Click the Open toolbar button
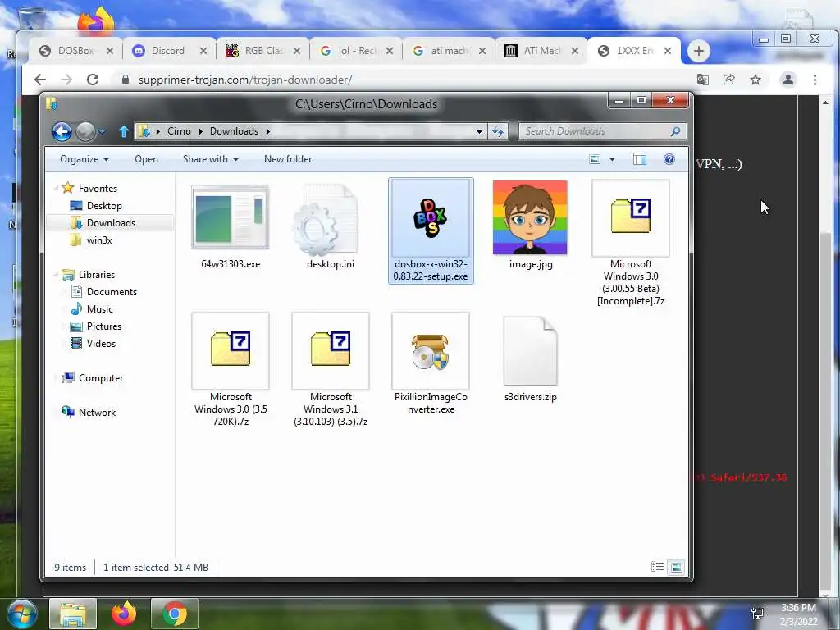Screen dimensions: 840x630 pos(146,159)
